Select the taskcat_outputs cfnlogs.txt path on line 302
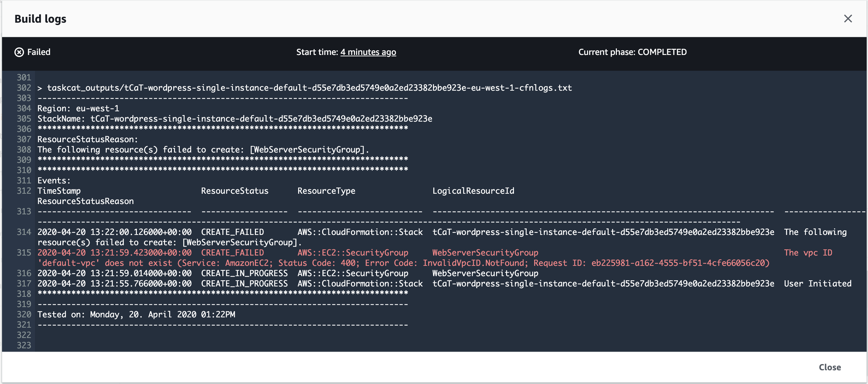 (x=309, y=88)
